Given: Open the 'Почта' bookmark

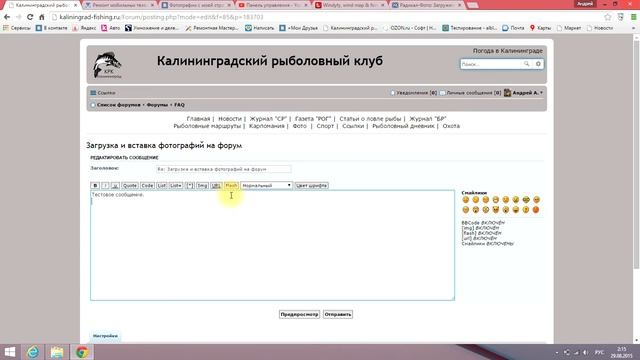Looking at the screenshot, I should [513, 28].
